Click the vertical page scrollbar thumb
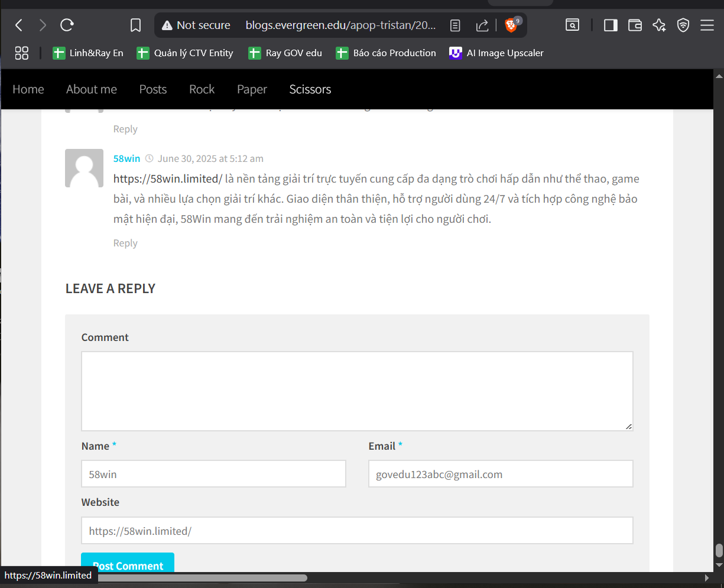724x588 pixels. click(719, 550)
